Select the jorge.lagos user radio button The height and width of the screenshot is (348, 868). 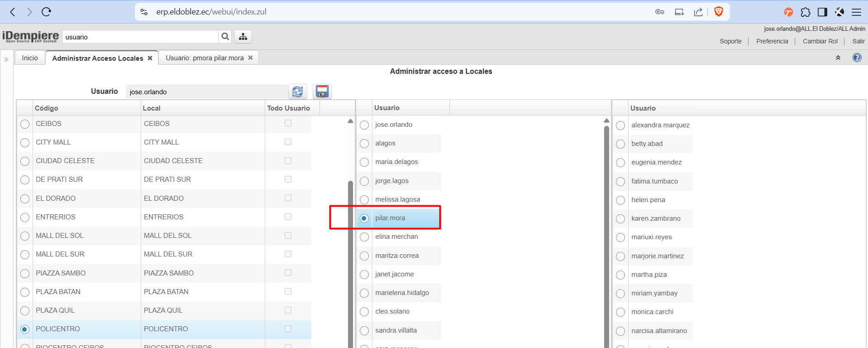coord(364,181)
